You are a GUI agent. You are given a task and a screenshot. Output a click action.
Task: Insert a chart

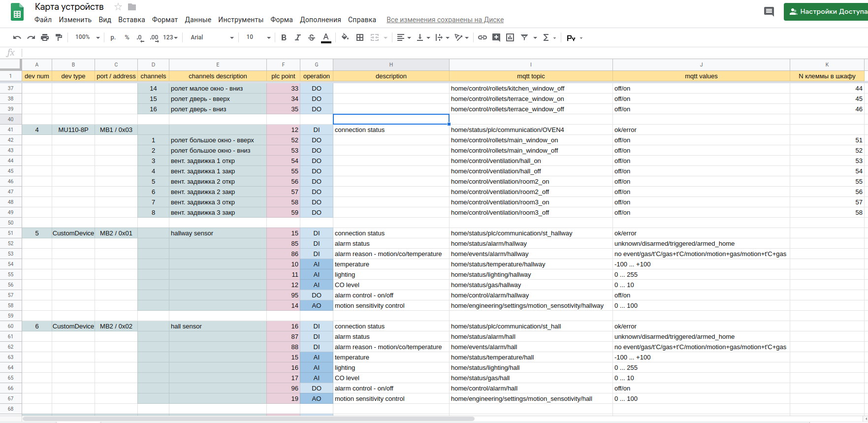[x=510, y=37]
